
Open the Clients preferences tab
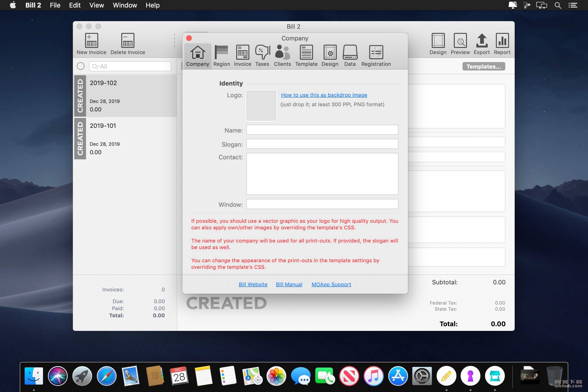pos(282,56)
